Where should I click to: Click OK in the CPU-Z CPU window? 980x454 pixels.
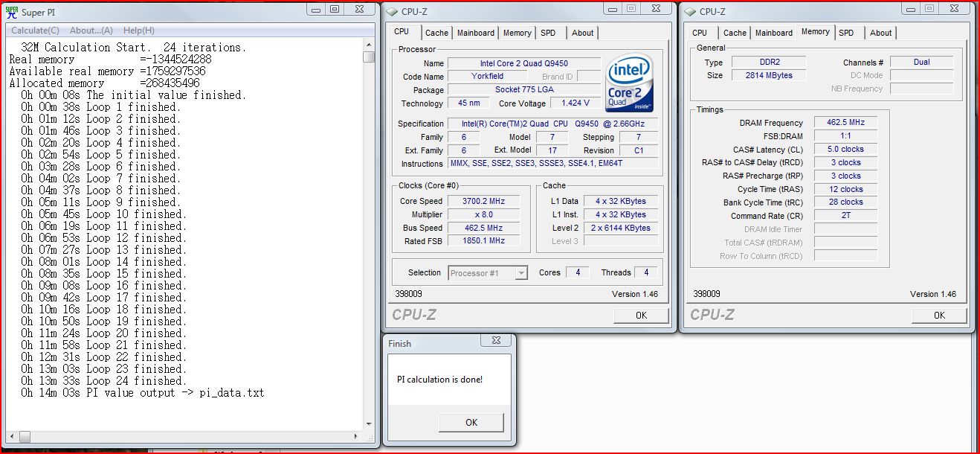(x=642, y=316)
